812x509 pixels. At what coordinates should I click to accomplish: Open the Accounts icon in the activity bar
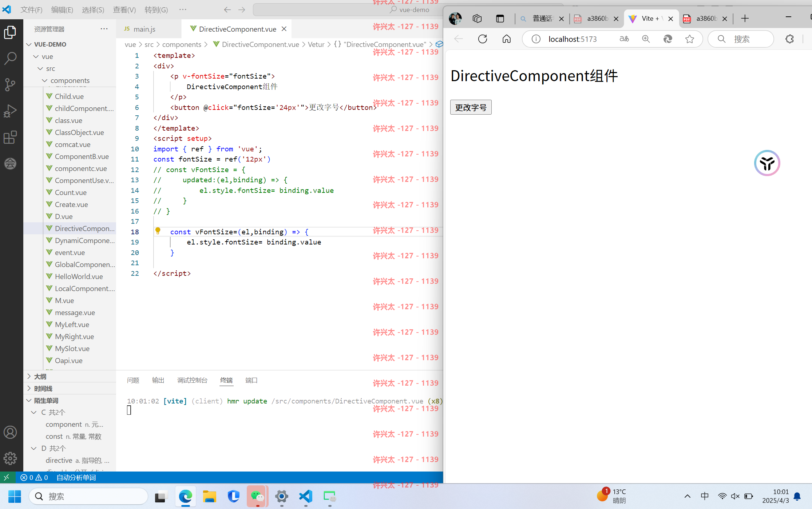pos(10,432)
